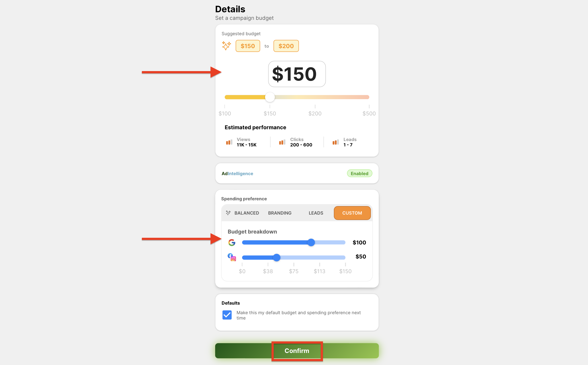The height and width of the screenshot is (365, 588).
Task: Select the Instagram budget slider handle
Action: point(277,256)
